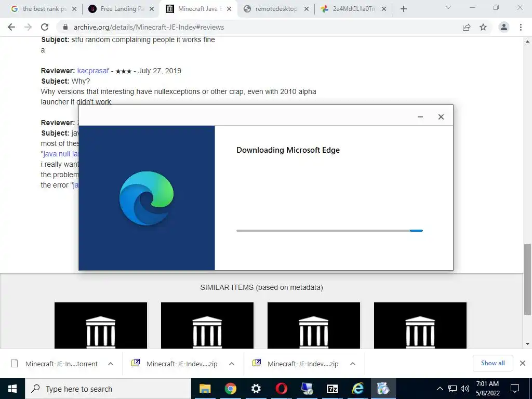
Task: Click the taskbar search box
Action: [108, 389]
